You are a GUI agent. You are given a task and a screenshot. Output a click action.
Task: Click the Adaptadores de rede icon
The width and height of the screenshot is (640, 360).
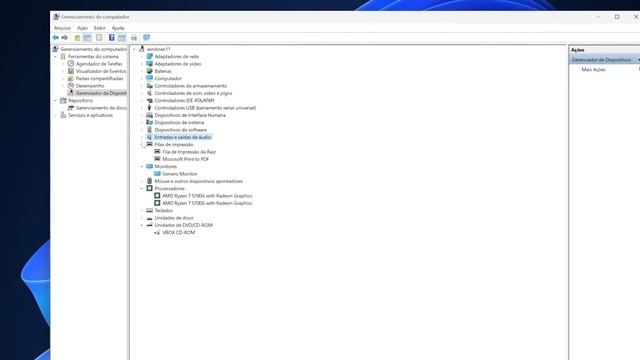click(x=149, y=56)
